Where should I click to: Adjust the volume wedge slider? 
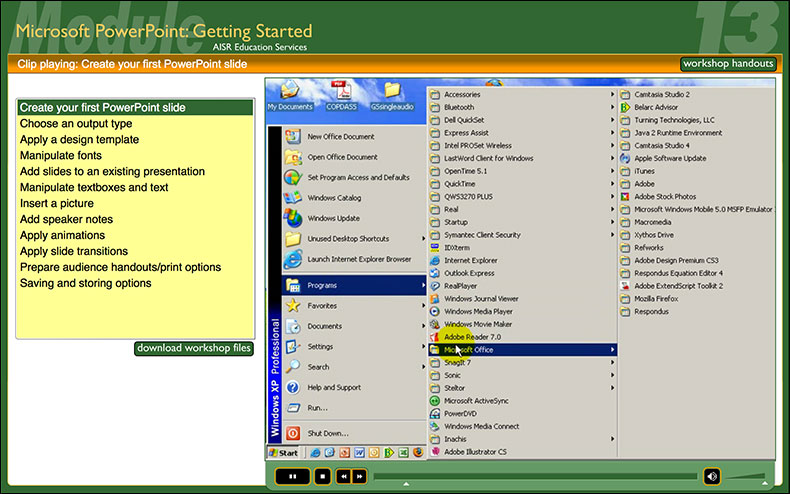747,476
